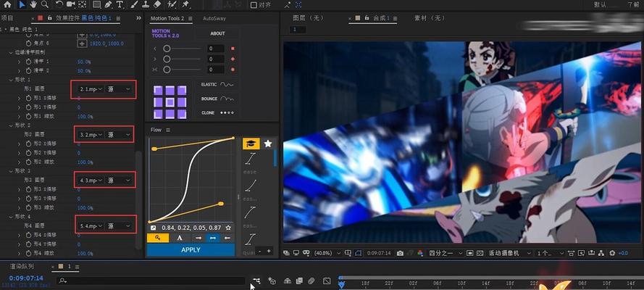Image resolution: width=644 pixels, height=290 pixels.
Task: Select the Home icon in top toolbar
Action: pos(7,4)
